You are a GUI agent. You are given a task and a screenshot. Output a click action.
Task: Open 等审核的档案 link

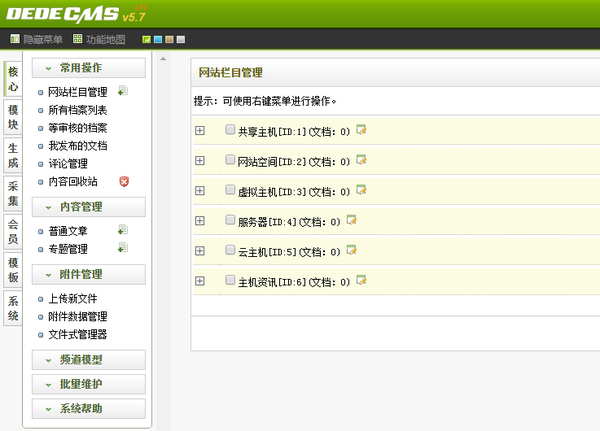pyautogui.click(x=78, y=128)
